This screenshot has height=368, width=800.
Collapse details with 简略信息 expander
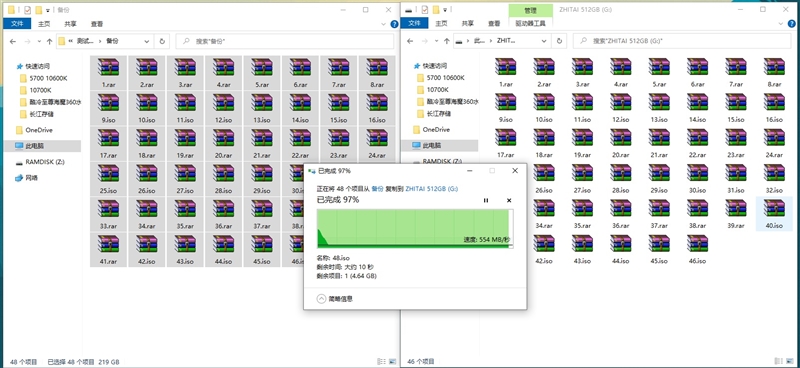click(x=334, y=299)
